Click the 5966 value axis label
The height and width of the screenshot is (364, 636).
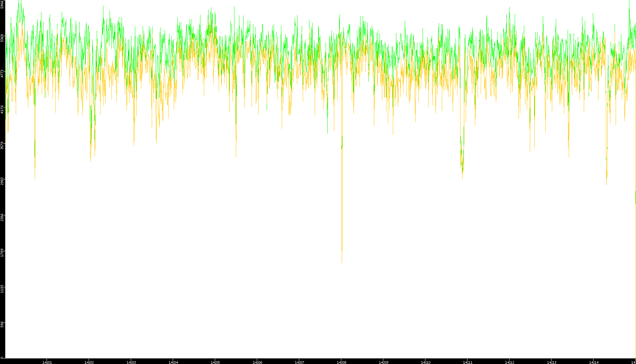(x=2, y=4)
